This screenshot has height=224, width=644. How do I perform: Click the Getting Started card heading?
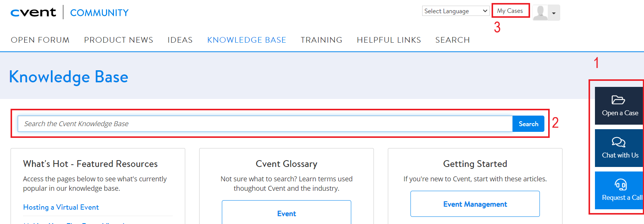click(x=475, y=164)
